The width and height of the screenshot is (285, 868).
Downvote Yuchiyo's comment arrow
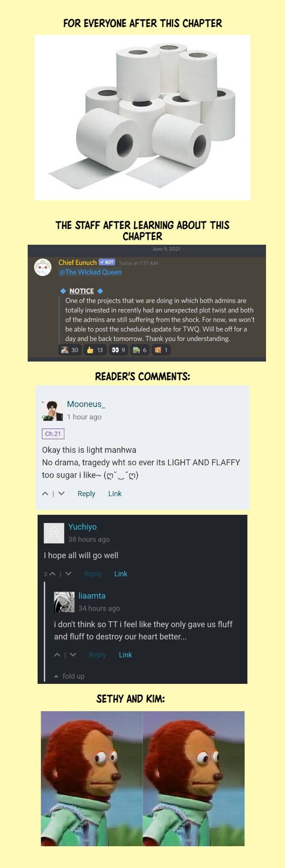(x=68, y=574)
